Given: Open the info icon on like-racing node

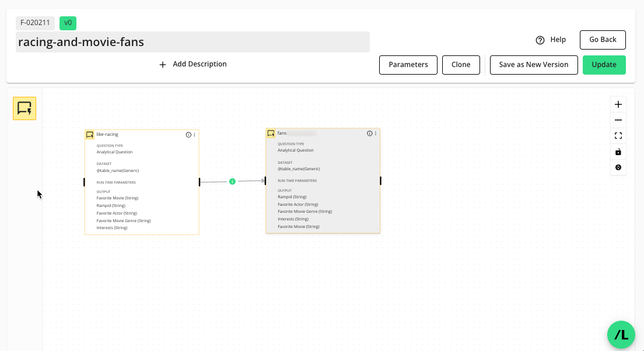Looking at the screenshot, I should click(x=188, y=134).
